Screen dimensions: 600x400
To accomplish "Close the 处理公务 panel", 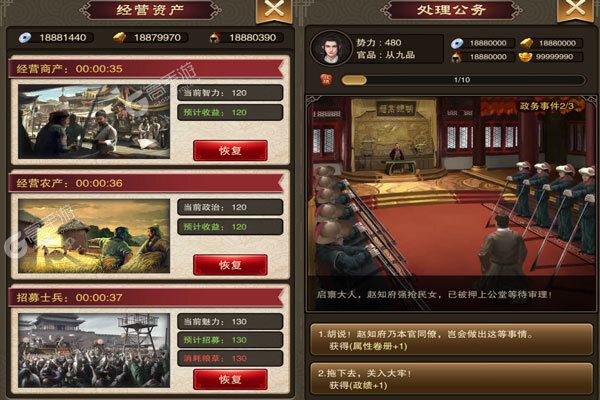I will [576, 8].
